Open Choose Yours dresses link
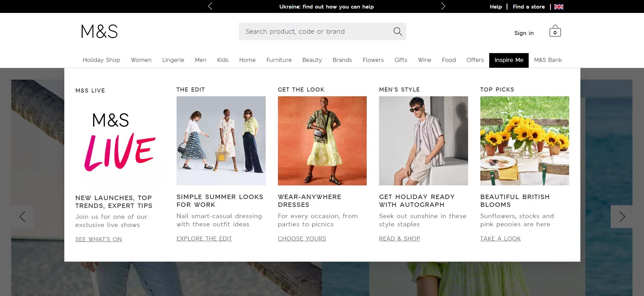Screen dimensions: 644x296 [302, 239]
